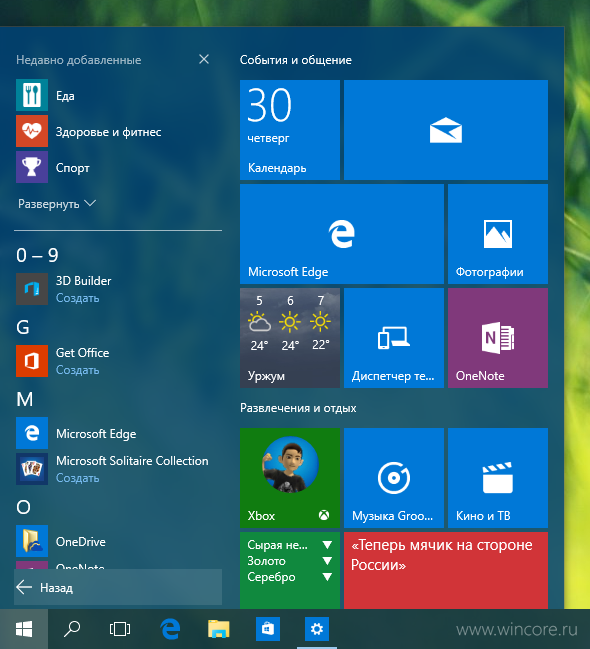Launch the Microsoft Edge tile
This screenshot has width=590, height=649.
pyautogui.click(x=342, y=234)
